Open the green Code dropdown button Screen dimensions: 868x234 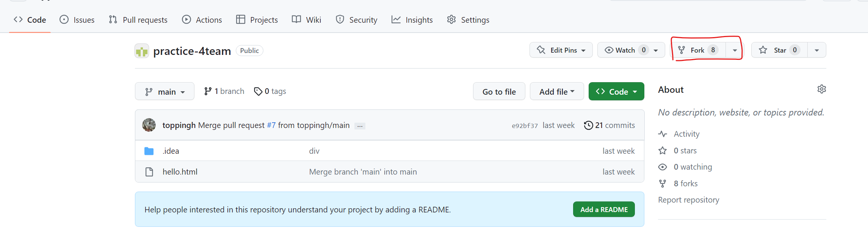[x=616, y=92]
